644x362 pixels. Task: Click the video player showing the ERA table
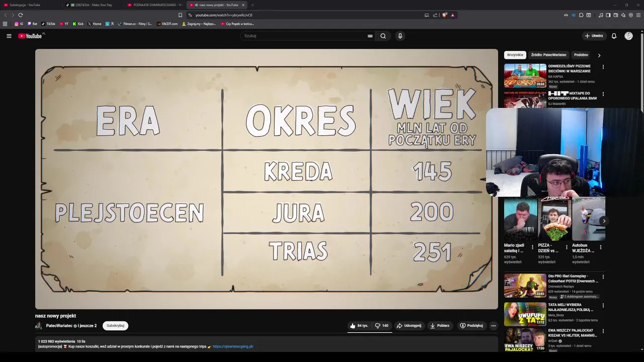(x=266, y=179)
